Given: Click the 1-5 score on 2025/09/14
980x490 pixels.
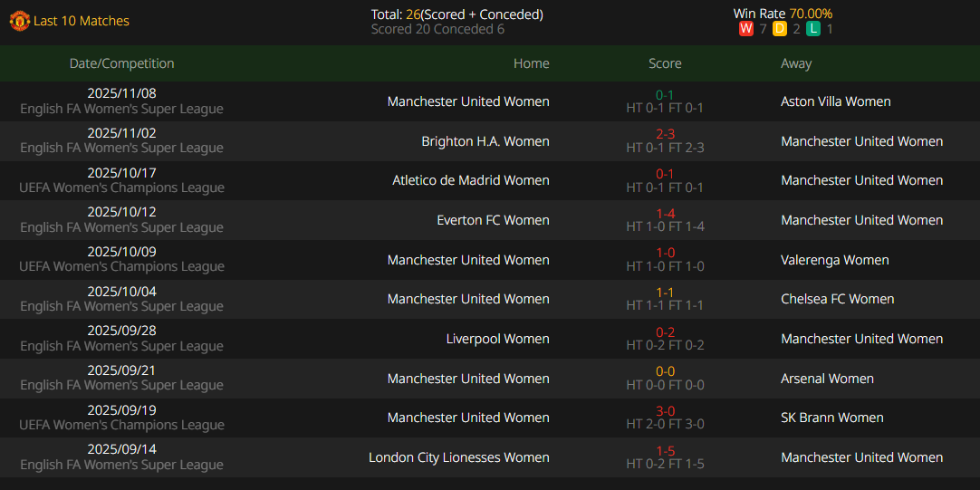Looking at the screenshot, I should (x=665, y=451).
